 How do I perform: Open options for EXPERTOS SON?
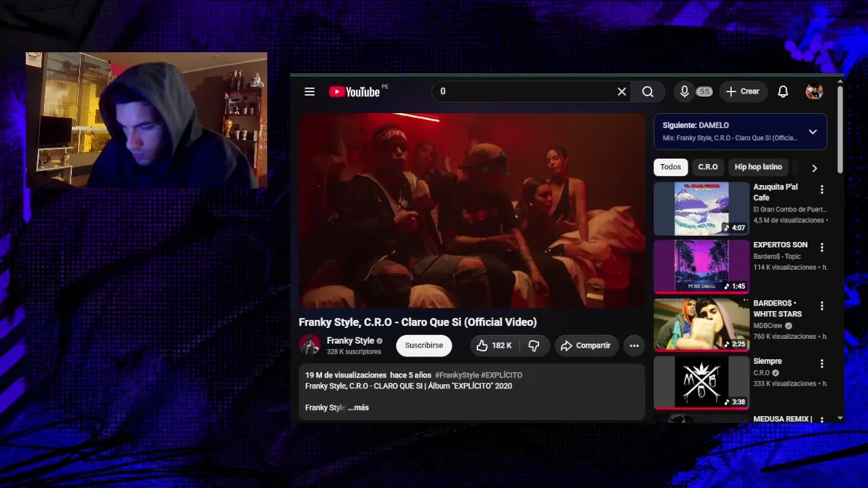point(822,247)
